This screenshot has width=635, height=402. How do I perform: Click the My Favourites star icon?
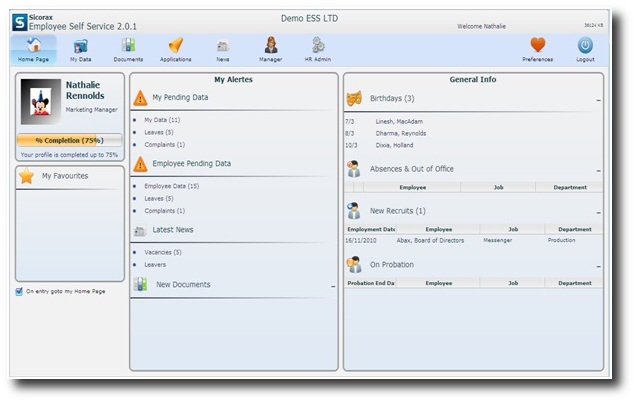pyautogui.click(x=27, y=176)
